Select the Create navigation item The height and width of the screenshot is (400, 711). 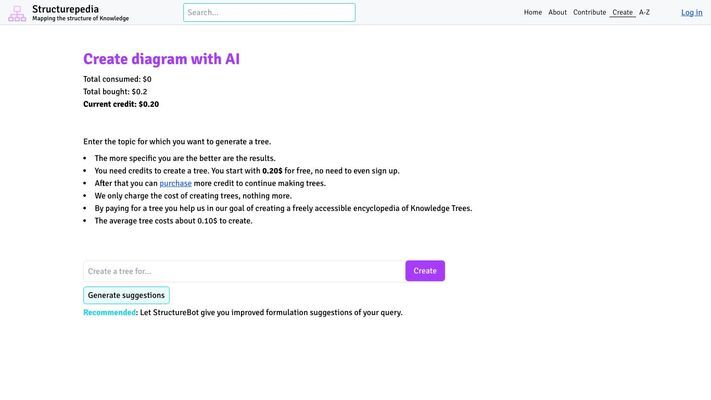click(x=623, y=12)
